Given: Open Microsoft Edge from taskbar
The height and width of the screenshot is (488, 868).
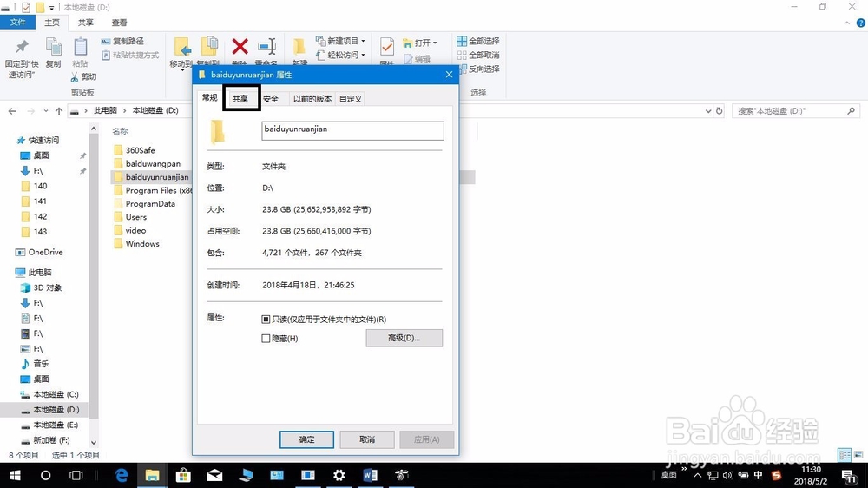Looking at the screenshot, I should (122, 475).
